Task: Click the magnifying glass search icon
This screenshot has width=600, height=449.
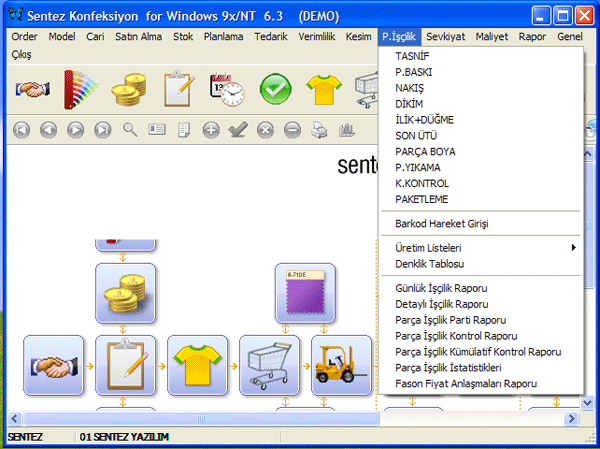Action: tap(130, 130)
